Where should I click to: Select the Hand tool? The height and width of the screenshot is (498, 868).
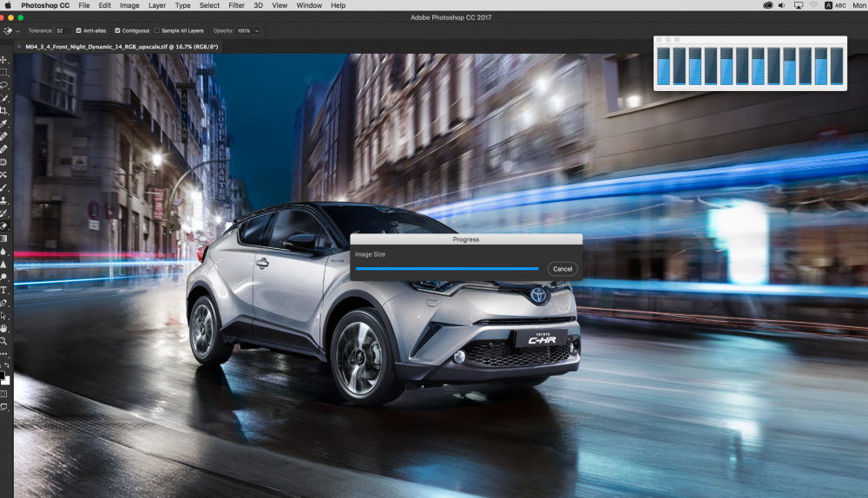click(x=3, y=328)
